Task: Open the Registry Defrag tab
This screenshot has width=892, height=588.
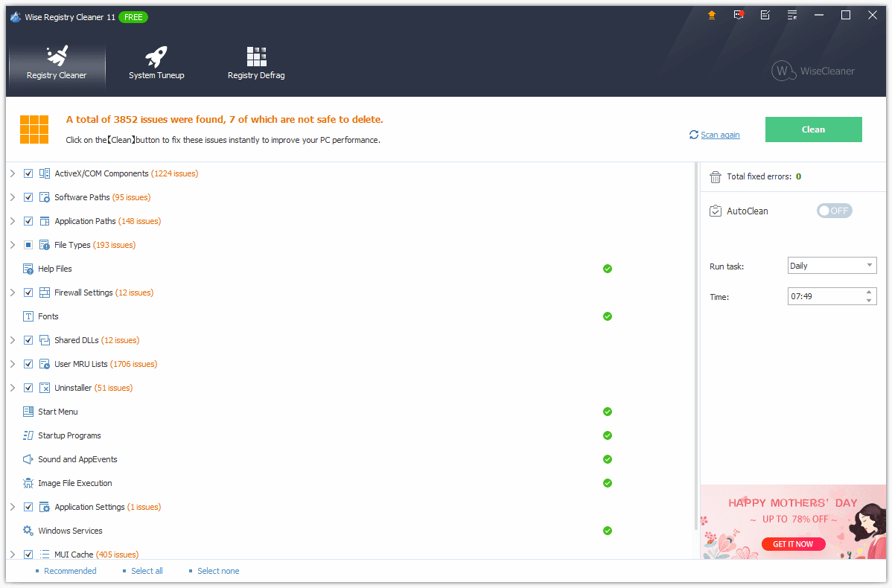Action: pos(256,64)
